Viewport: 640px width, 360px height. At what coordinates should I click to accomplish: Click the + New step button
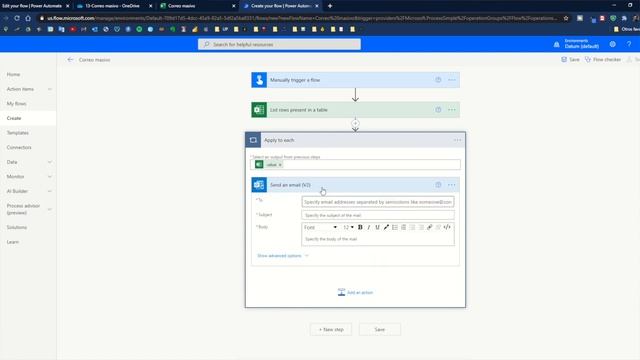coord(331,329)
